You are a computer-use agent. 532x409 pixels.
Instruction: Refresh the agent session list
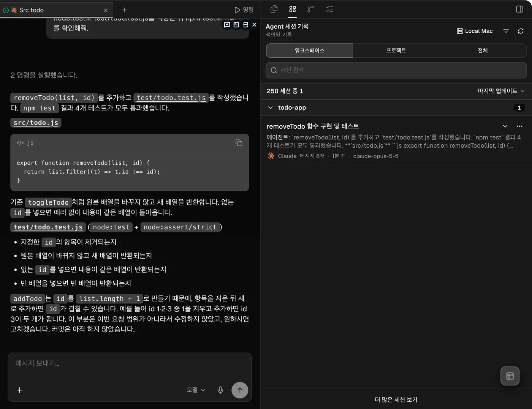(x=521, y=31)
